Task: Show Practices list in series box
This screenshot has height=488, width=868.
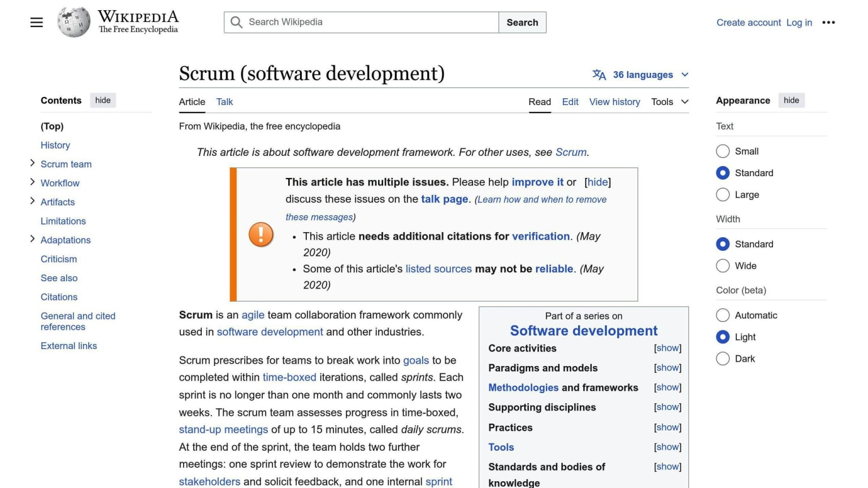Action: click(x=667, y=428)
